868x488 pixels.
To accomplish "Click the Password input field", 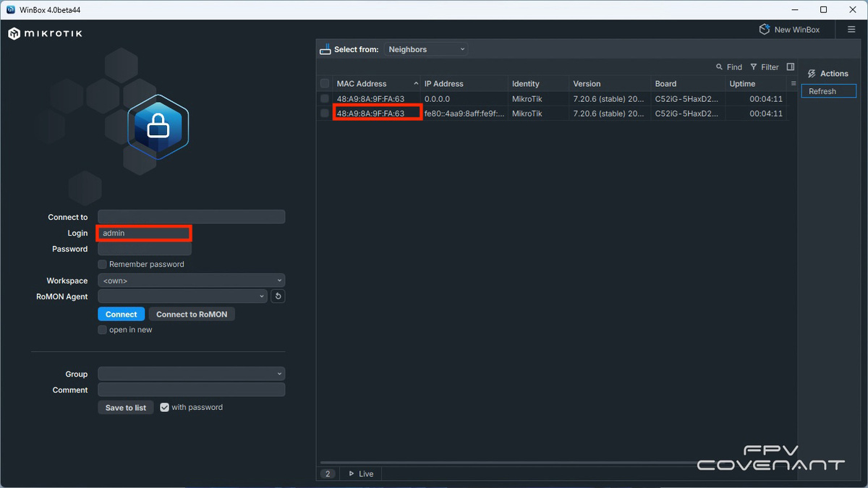I will [145, 249].
